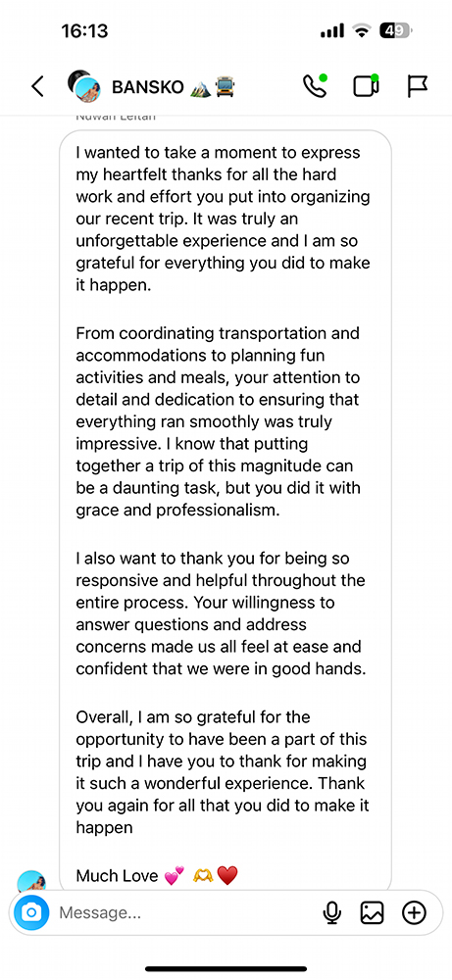Open more options with the plus icon
This screenshot has height=980, width=452.
coord(414,913)
